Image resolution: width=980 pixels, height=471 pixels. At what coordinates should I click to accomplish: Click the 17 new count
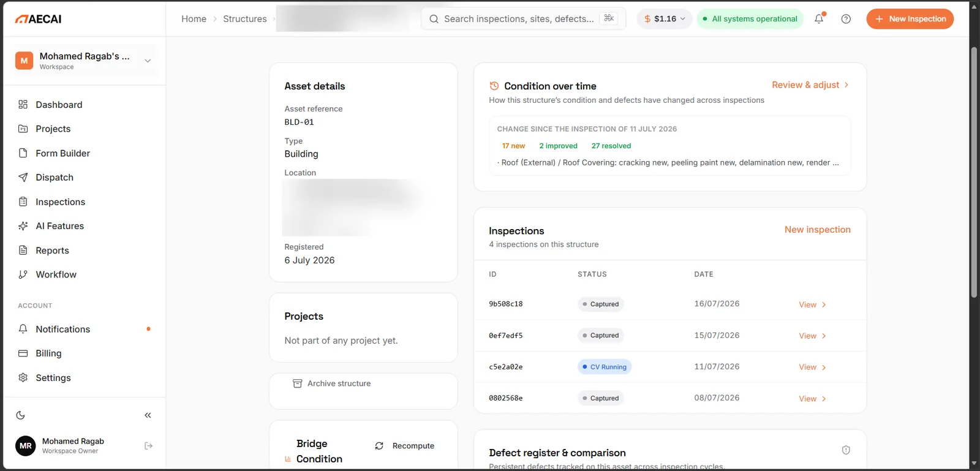tap(513, 146)
